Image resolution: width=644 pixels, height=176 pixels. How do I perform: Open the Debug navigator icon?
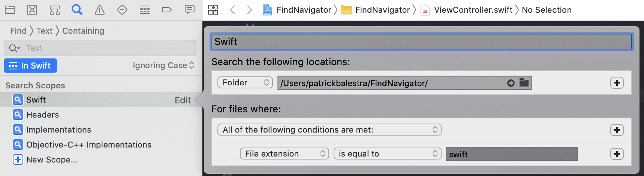(145, 10)
